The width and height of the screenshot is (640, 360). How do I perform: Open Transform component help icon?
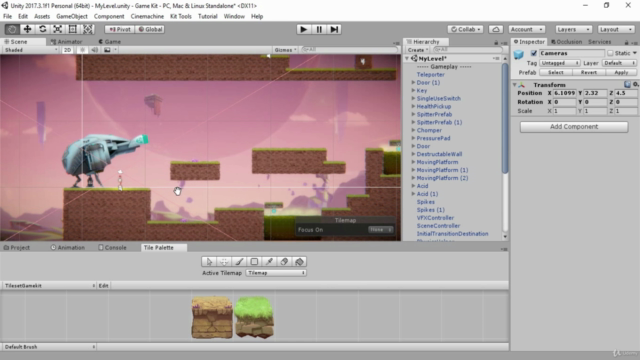(x=627, y=84)
